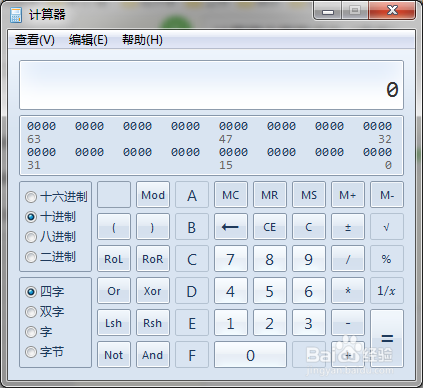Click the CE clear entry button
The width and height of the screenshot is (423, 388).
pyautogui.click(x=270, y=227)
